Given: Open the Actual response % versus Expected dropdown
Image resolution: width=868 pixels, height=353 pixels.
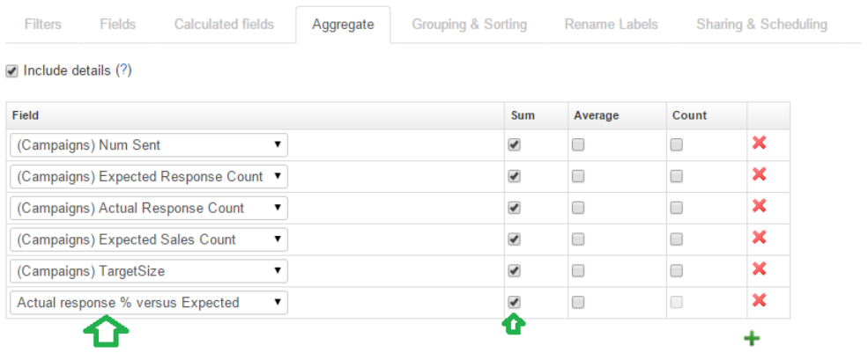Looking at the screenshot, I should (149, 303).
